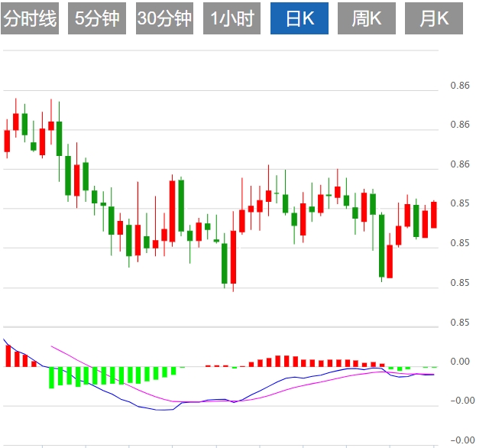The height and width of the screenshot is (448, 489).
Task: Open the 1小时 chart tab
Action: (232, 18)
